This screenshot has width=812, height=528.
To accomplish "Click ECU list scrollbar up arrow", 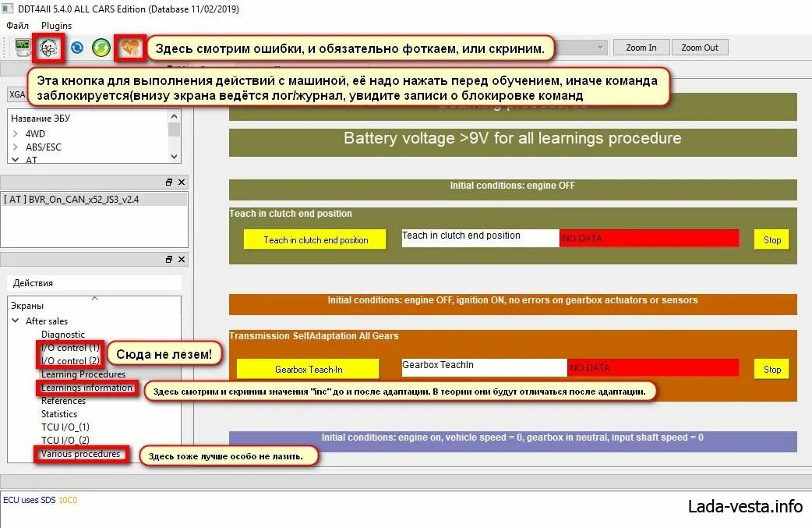I will tap(174, 116).
